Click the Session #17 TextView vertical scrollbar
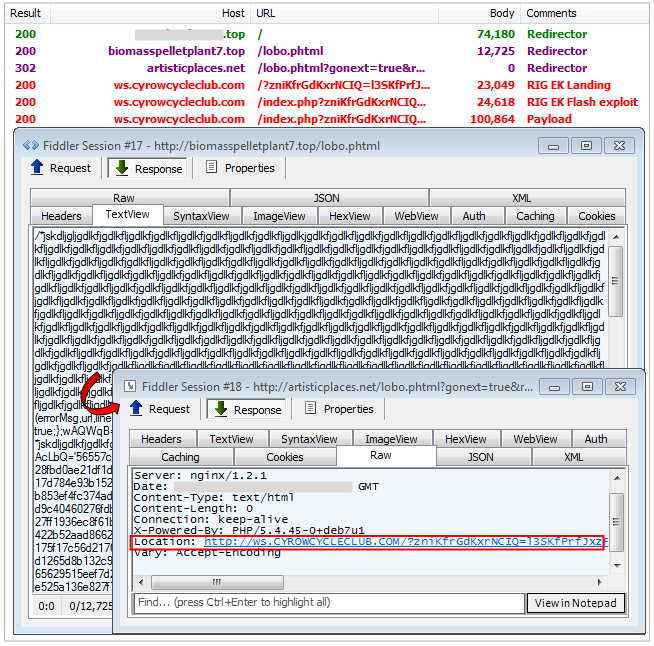Viewport: 654px width, 646px height. [x=615, y=300]
